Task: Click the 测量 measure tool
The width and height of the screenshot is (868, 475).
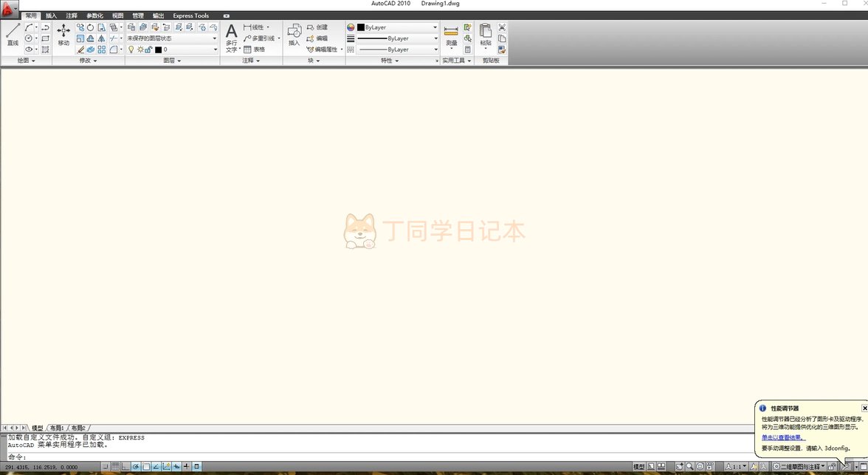Action: [x=451, y=36]
